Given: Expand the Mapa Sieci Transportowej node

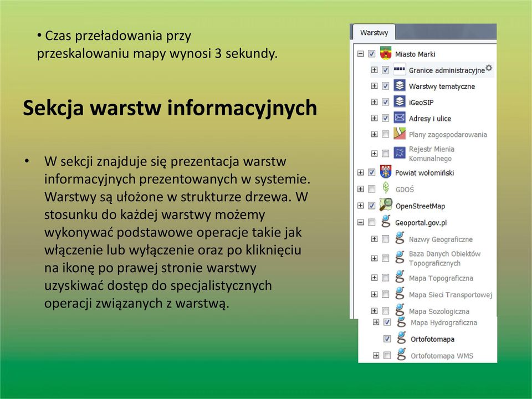Looking at the screenshot, I should coord(374,294).
